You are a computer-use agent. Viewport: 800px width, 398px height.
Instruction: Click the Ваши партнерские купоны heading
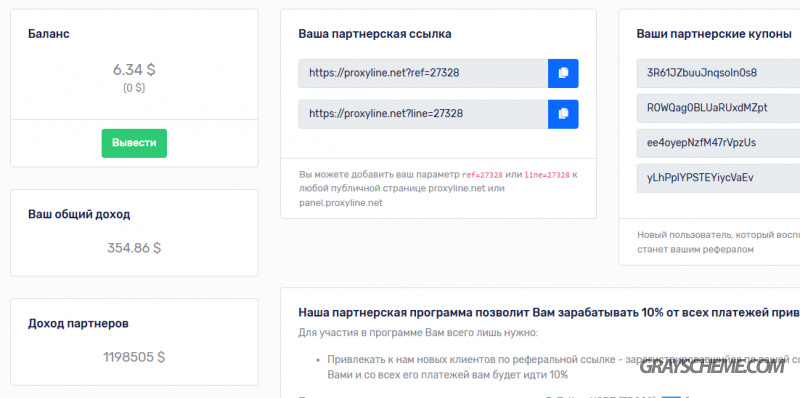click(x=714, y=34)
